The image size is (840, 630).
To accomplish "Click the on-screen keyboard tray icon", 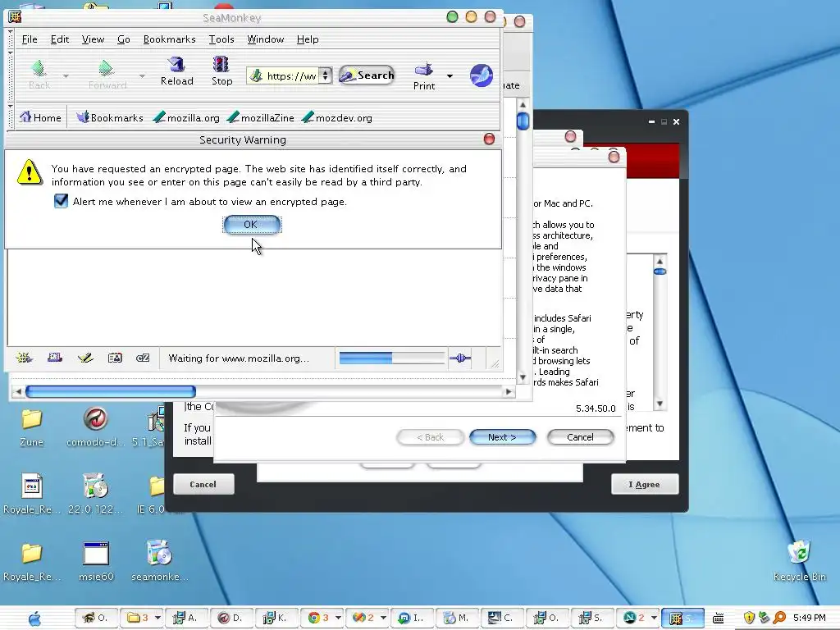I will 718,619.
